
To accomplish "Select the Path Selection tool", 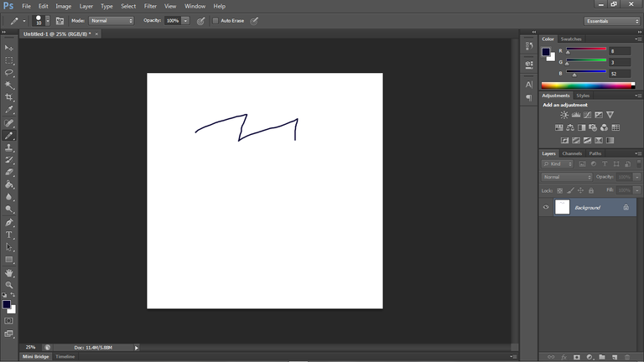I will (9, 247).
